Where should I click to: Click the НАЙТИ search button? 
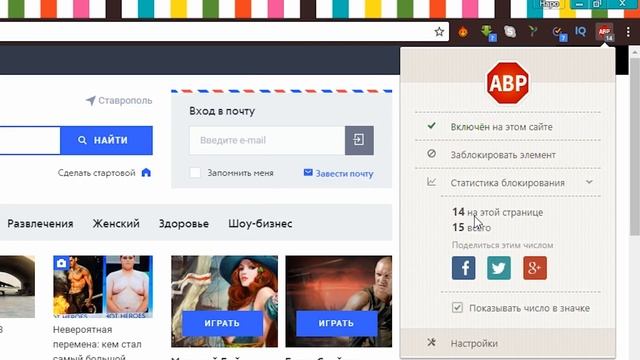(107, 140)
